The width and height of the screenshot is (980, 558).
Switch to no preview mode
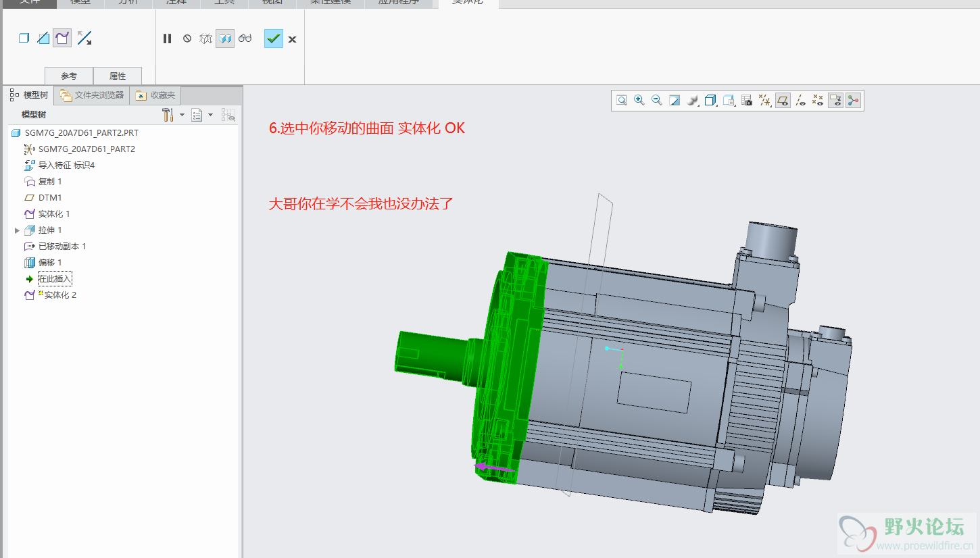(187, 39)
